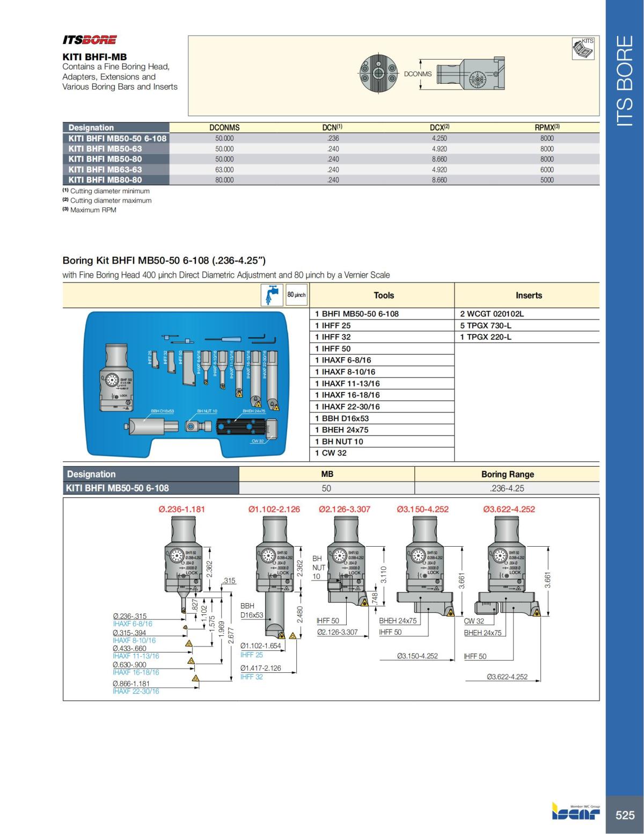Viewport: 644px width, 834px height.
Task: Click insert entry 5 TPGX 730-L
Action: (486, 325)
